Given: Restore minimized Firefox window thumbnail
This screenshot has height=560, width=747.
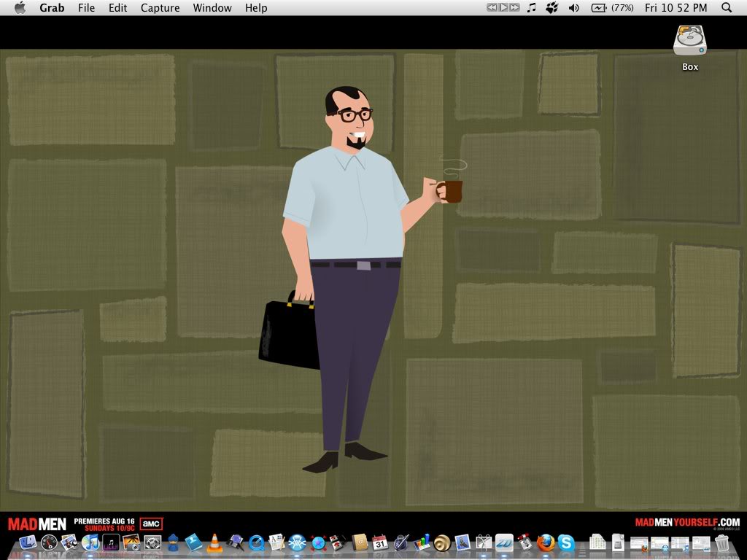Looking at the screenshot, I should click(x=639, y=543).
